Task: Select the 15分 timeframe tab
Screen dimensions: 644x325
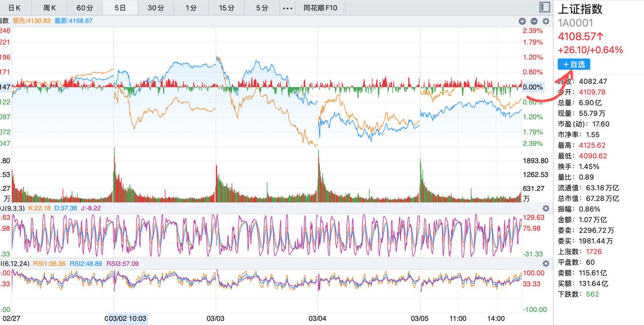Action: 226,8
